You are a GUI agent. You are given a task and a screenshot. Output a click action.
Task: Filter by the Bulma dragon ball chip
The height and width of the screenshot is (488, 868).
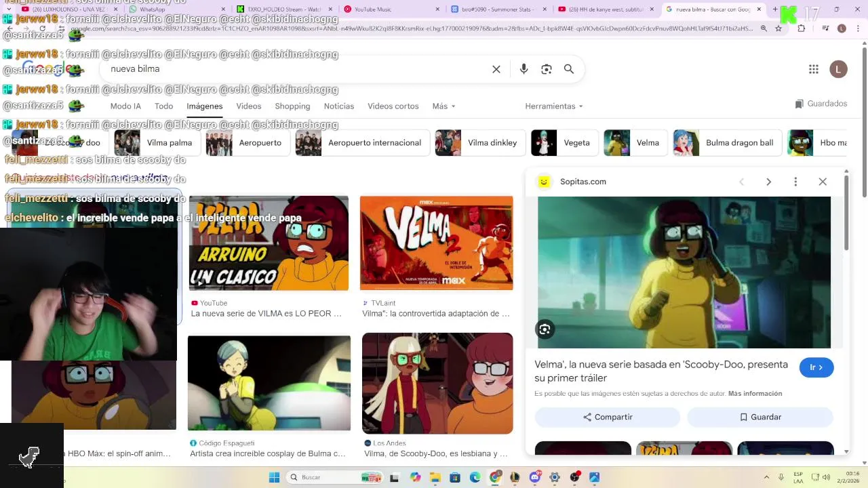pos(727,143)
